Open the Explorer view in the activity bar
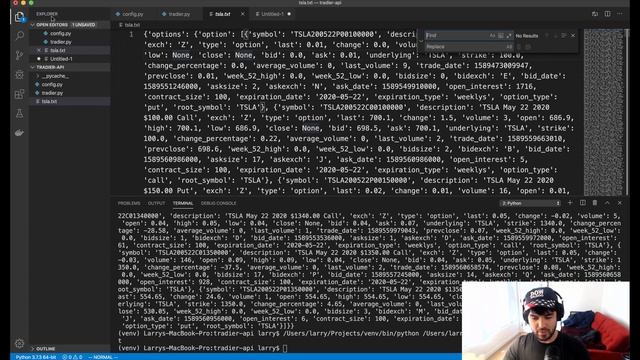This screenshot has width=640, height=360. tap(19, 17)
